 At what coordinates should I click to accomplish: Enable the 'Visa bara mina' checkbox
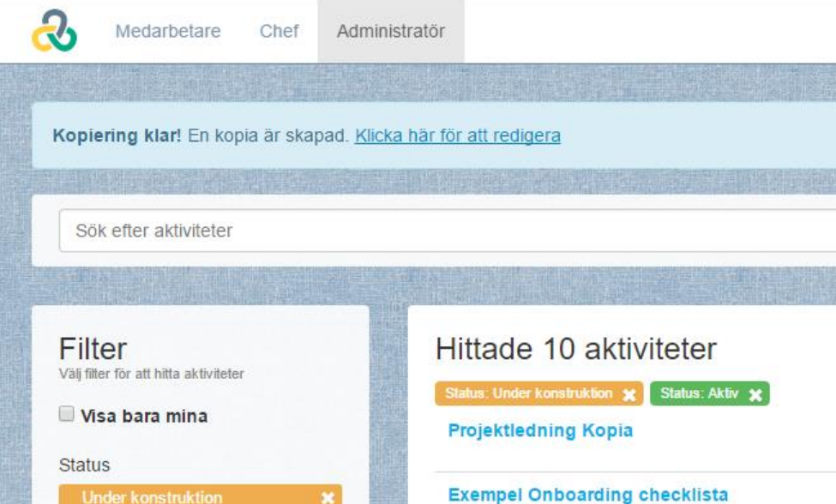(x=66, y=413)
